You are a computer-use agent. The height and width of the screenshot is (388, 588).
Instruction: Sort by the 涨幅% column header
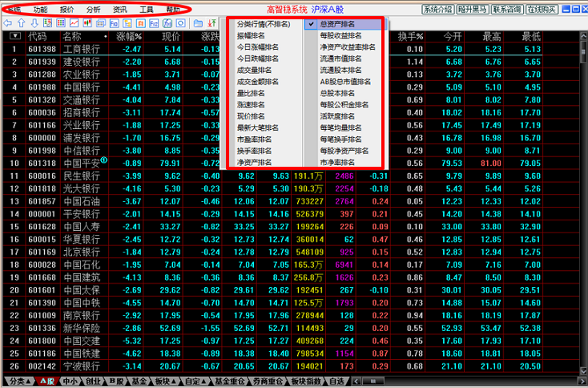coord(129,36)
